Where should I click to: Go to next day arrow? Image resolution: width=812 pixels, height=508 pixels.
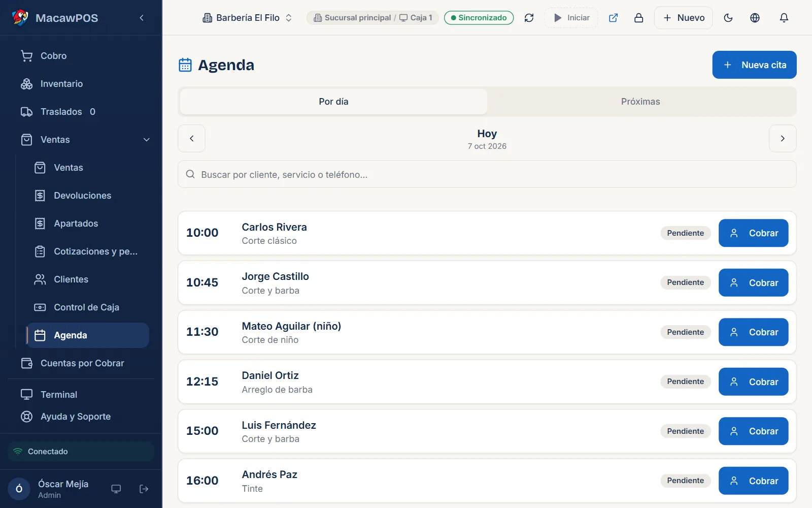tap(783, 138)
